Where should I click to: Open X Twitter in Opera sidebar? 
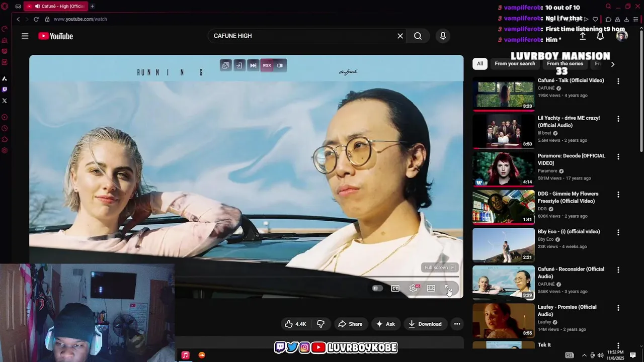pyautogui.click(x=5, y=101)
